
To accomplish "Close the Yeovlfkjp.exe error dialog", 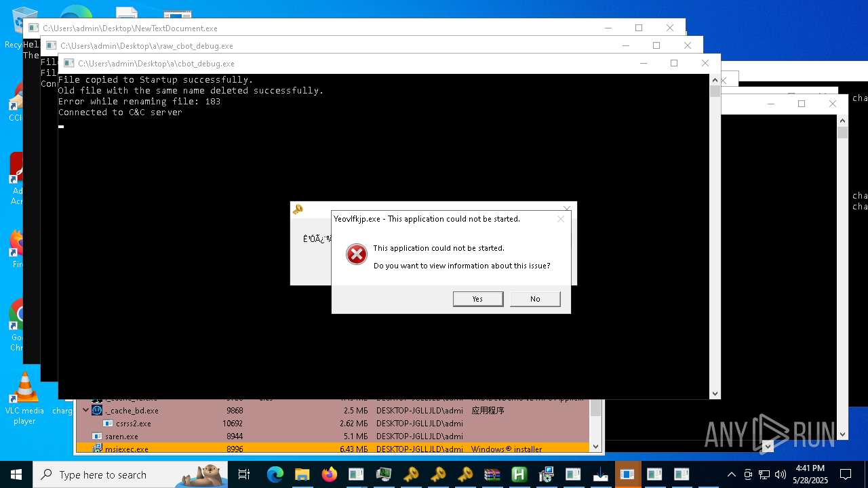I will [561, 219].
